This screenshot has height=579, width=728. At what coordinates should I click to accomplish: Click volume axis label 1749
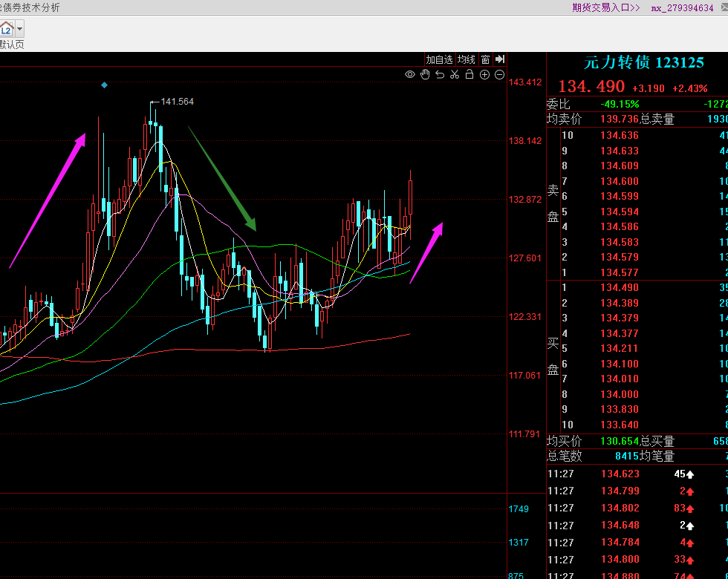[x=519, y=509]
